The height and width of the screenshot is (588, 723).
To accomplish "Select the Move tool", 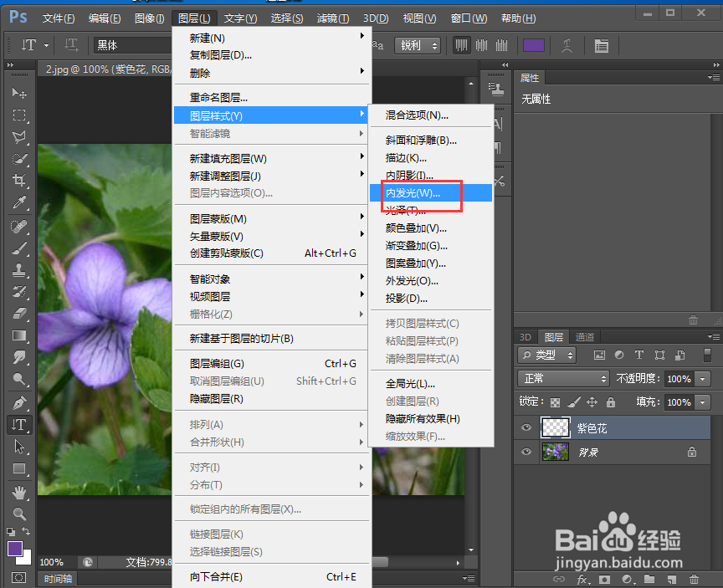I will click(19, 93).
